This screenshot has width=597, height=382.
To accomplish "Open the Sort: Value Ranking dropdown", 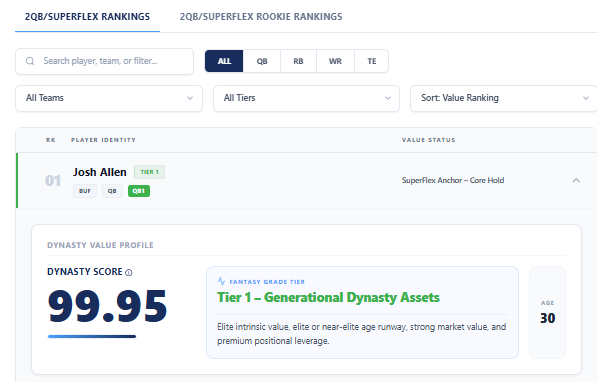I will [503, 98].
